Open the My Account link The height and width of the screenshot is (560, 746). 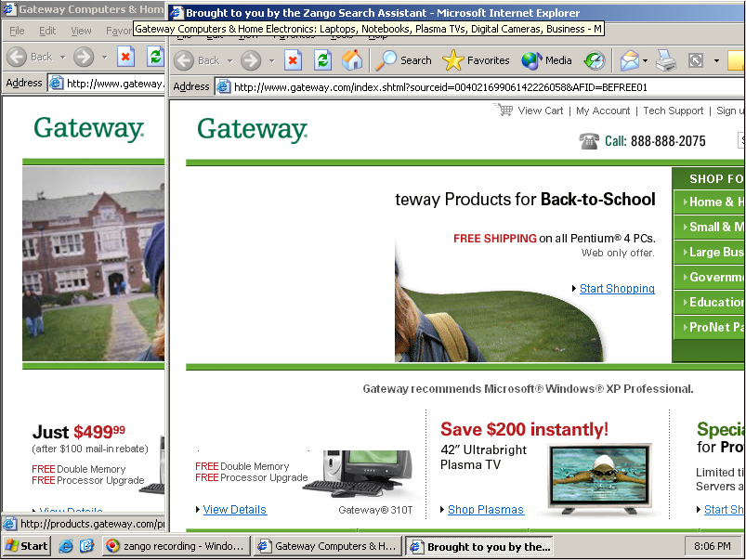coord(603,111)
